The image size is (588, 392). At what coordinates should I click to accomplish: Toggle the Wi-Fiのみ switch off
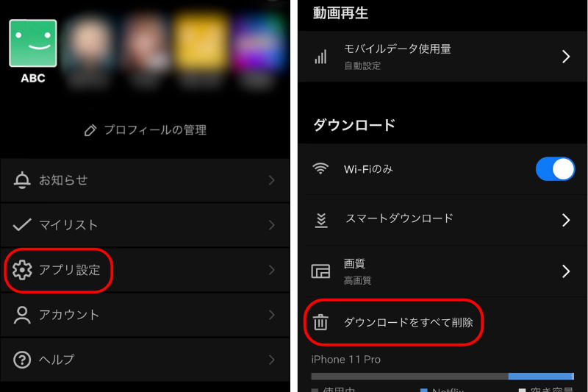point(555,169)
